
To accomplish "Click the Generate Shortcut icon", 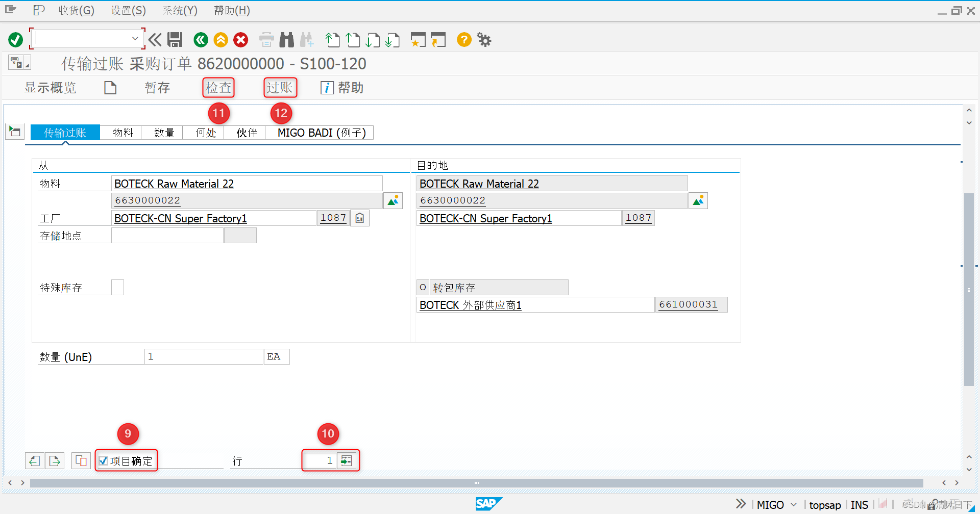I will (x=438, y=39).
